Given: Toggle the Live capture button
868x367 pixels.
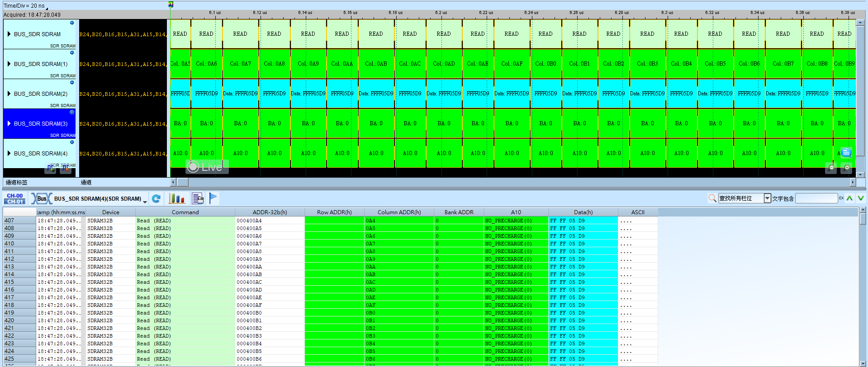Looking at the screenshot, I should (207, 167).
